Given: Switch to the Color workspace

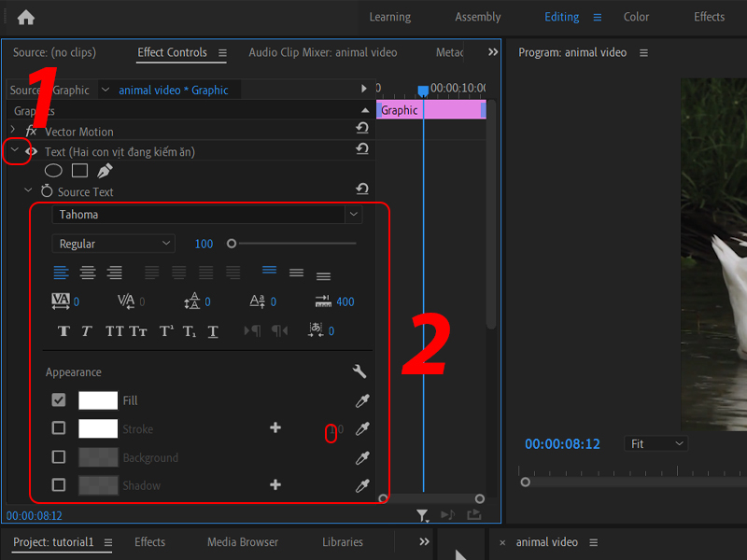Looking at the screenshot, I should pos(636,17).
